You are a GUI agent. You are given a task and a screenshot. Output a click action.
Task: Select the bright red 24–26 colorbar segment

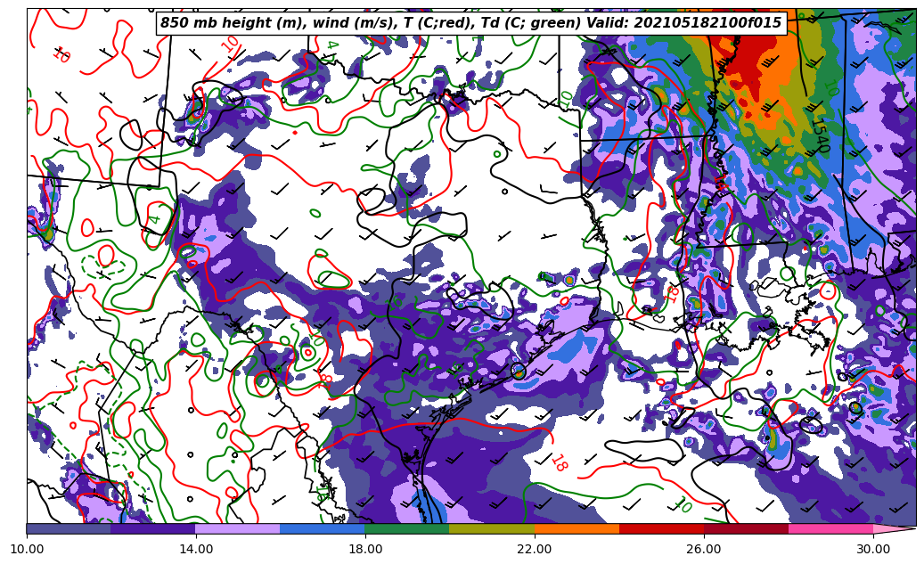click(661, 528)
